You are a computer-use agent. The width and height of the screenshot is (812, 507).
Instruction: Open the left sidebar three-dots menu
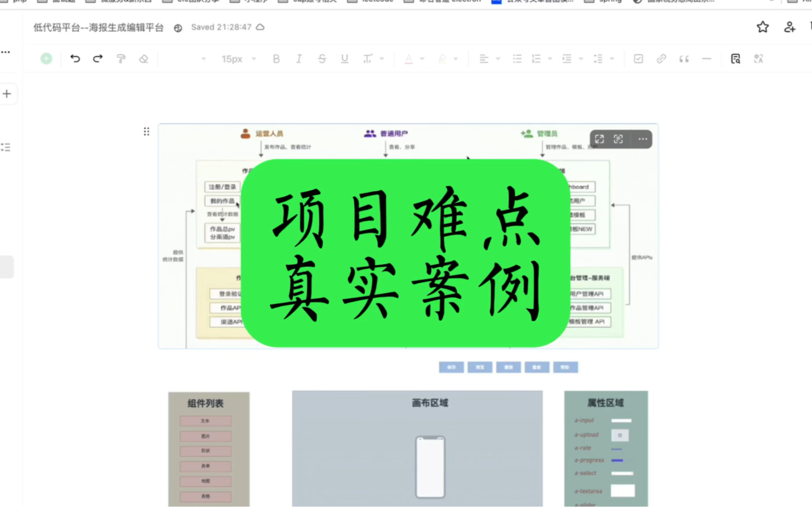pos(6,52)
